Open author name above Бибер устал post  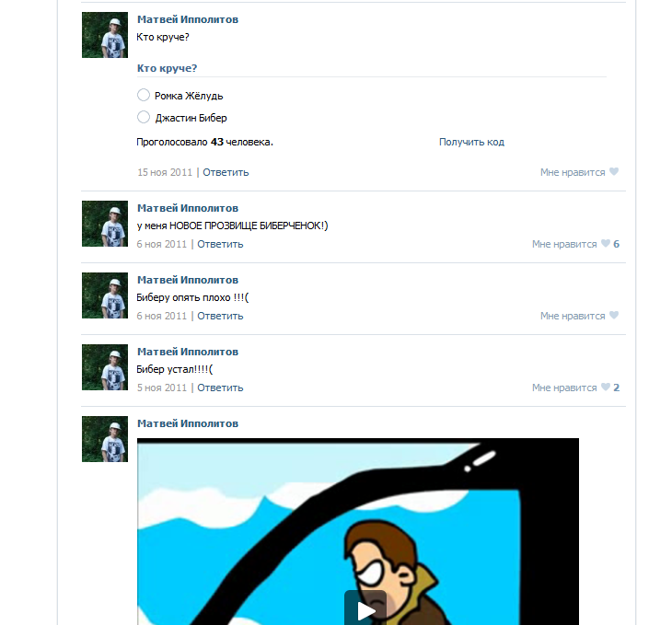click(x=187, y=352)
